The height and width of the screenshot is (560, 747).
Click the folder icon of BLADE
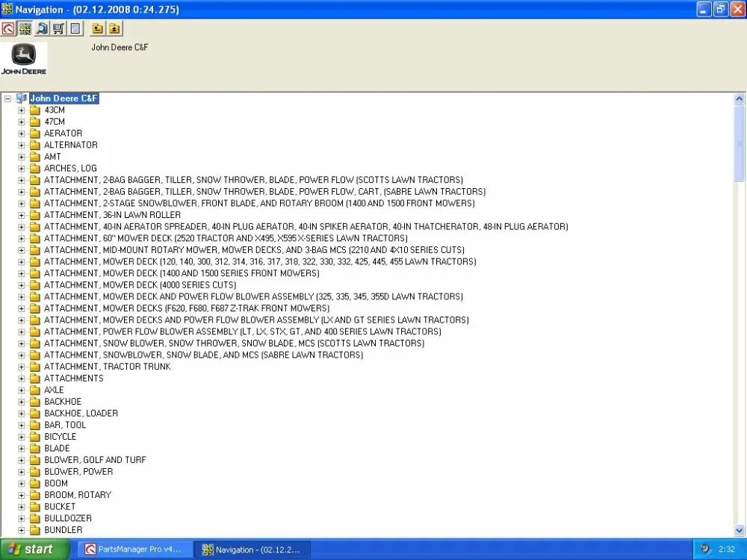pyautogui.click(x=35, y=448)
